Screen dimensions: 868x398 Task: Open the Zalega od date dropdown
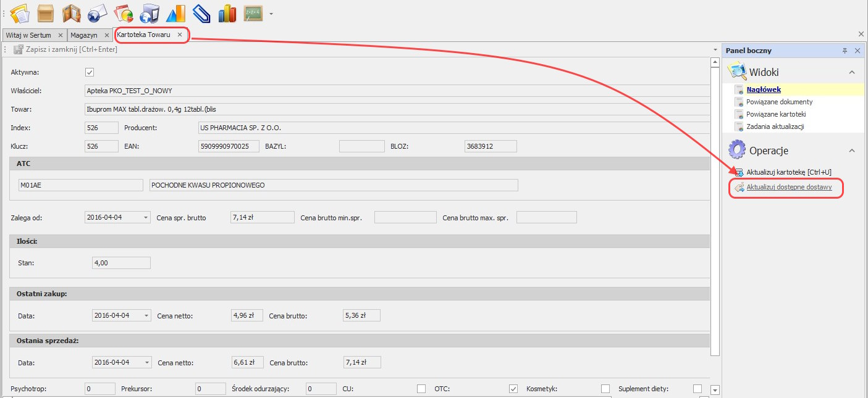tap(145, 217)
